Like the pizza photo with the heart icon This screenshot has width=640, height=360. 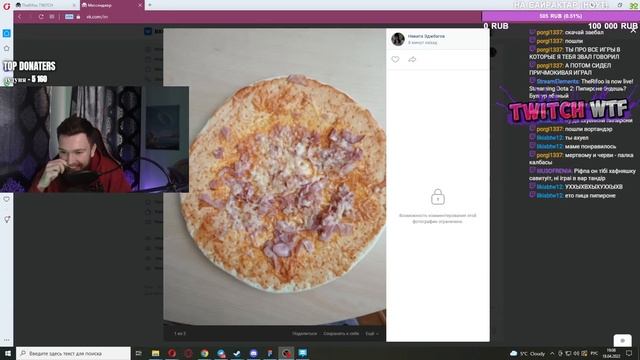point(395,60)
